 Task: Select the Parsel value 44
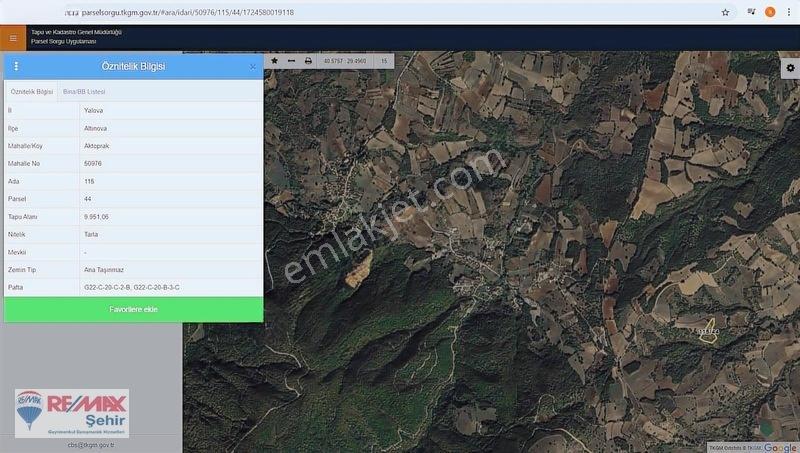88,199
